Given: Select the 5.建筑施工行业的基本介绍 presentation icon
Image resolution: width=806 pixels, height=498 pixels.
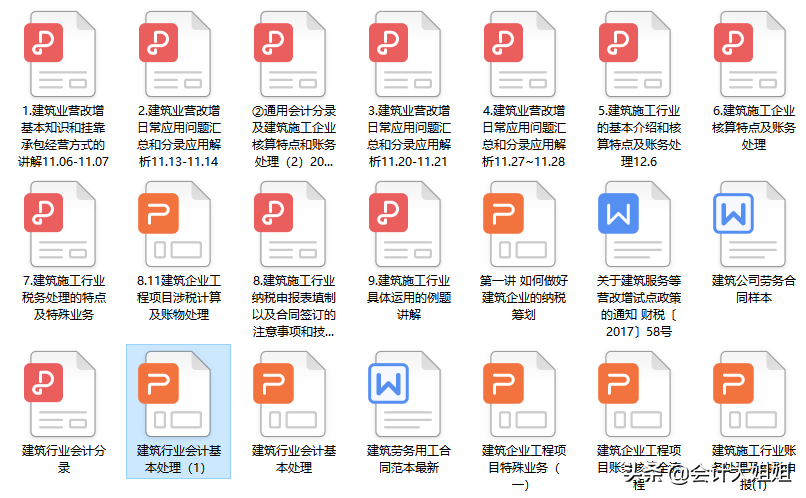Looking at the screenshot, I should pyautogui.click(x=636, y=54).
